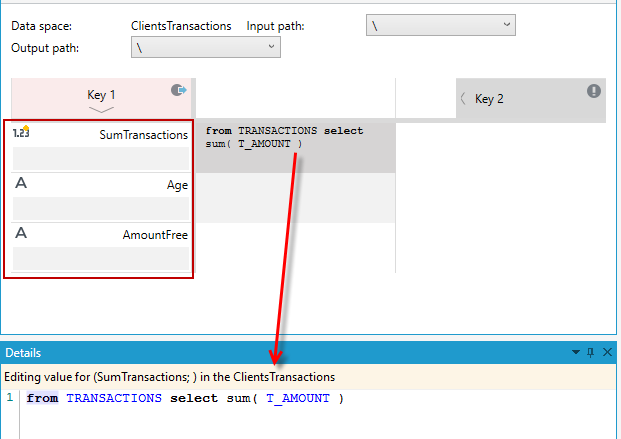621x439 pixels.
Task: Click the 'Editing value for (SumTransactions; )' banner
Action: 308,377
